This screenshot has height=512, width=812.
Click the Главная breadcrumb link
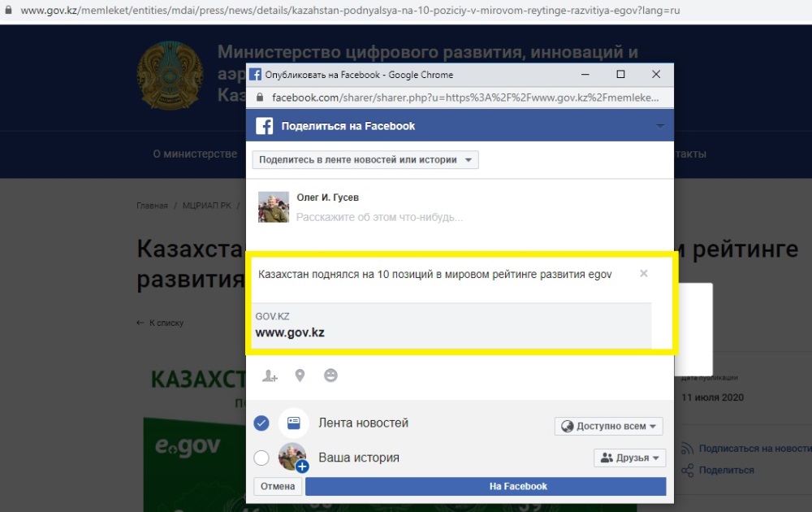coord(152,206)
